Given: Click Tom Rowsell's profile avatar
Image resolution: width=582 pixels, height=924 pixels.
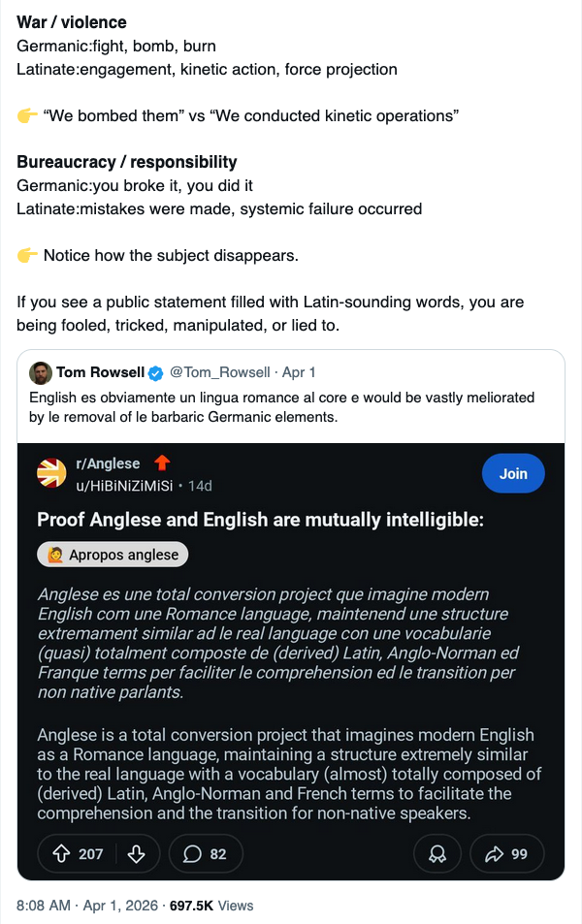Looking at the screenshot, I should click(x=41, y=373).
